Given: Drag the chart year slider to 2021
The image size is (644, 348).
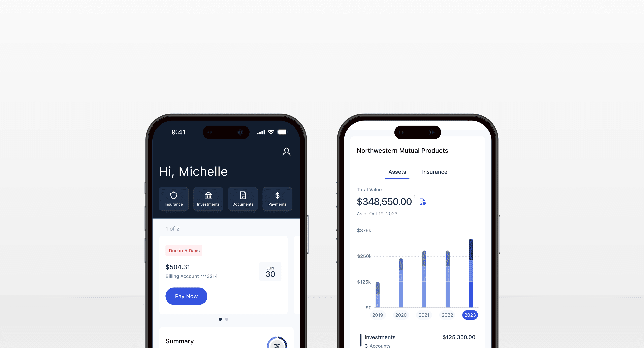Looking at the screenshot, I should coord(423,315).
